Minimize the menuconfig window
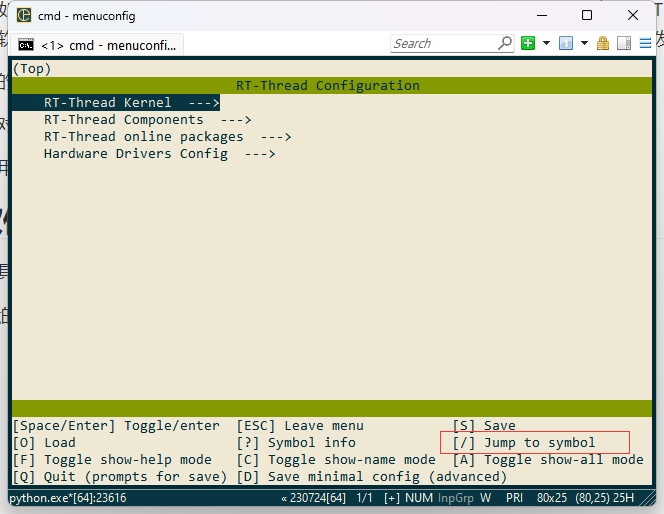Image resolution: width=664 pixels, height=514 pixels. (x=542, y=15)
